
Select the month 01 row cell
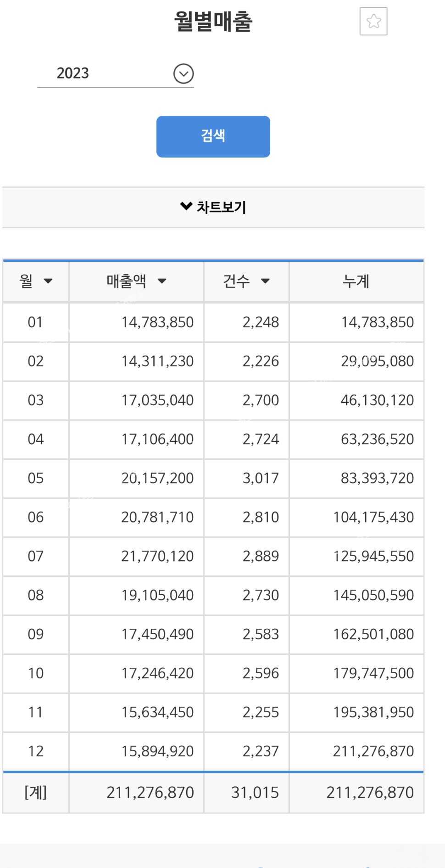35,322
